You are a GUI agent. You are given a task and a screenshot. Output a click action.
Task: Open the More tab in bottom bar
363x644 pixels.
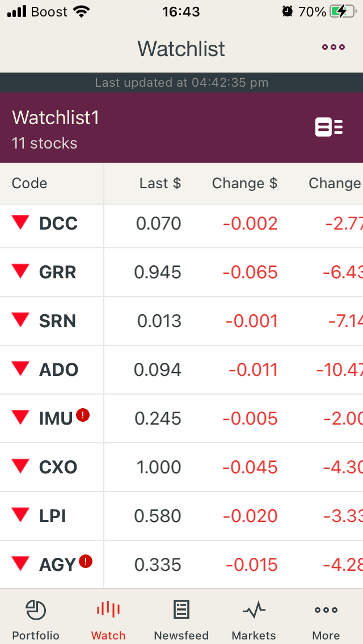[326, 620]
